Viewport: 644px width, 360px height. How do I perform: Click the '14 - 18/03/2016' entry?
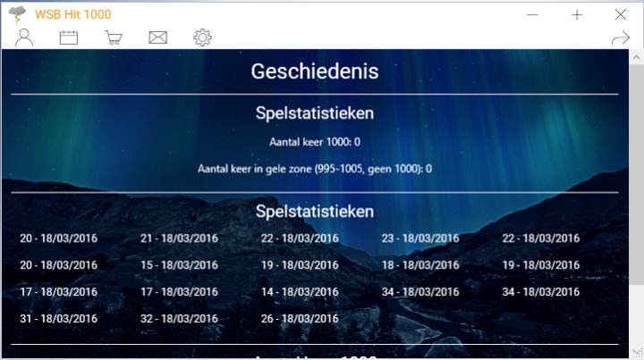pos(300,292)
